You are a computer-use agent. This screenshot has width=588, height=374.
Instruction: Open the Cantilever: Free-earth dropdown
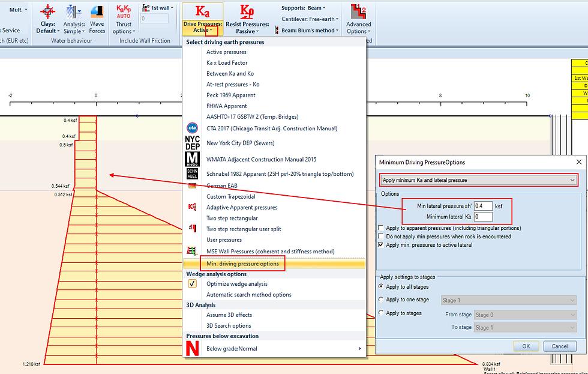[x=310, y=19]
